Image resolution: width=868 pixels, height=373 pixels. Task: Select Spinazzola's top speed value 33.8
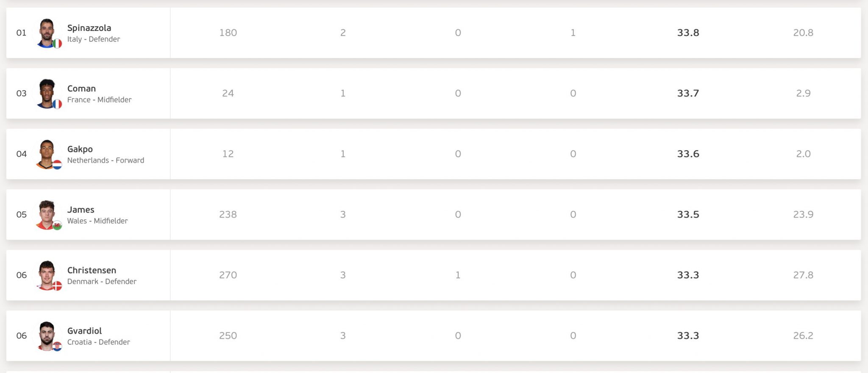[688, 33]
